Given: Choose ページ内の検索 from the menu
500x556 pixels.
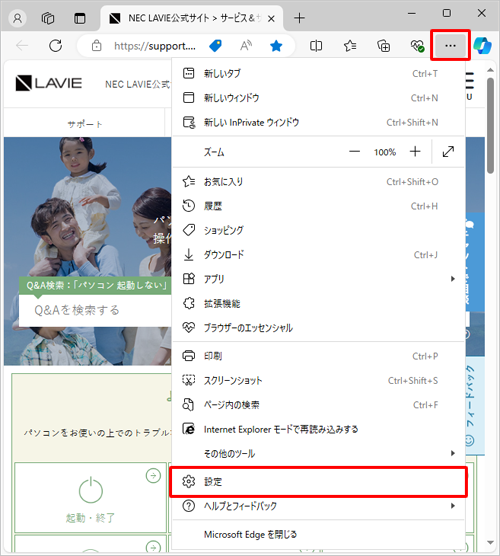Looking at the screenshot, I should [318, 405].
